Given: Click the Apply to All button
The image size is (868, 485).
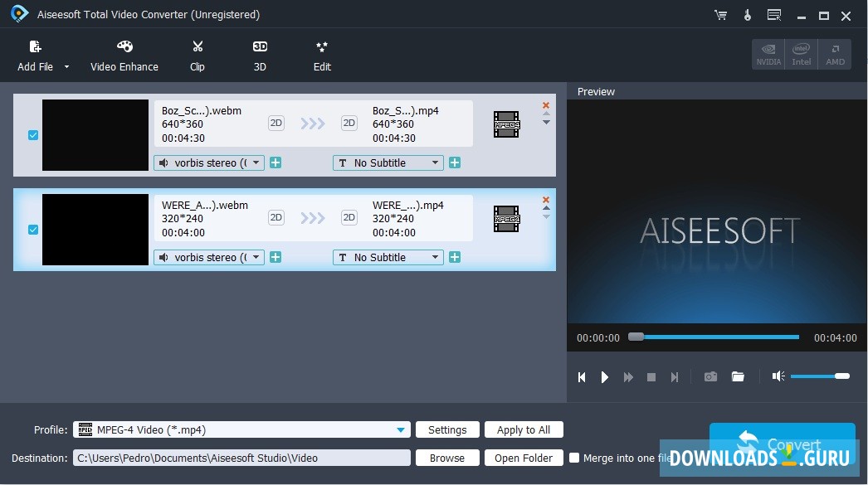Looking at the screenshot, I should click(x=524, y=429).
